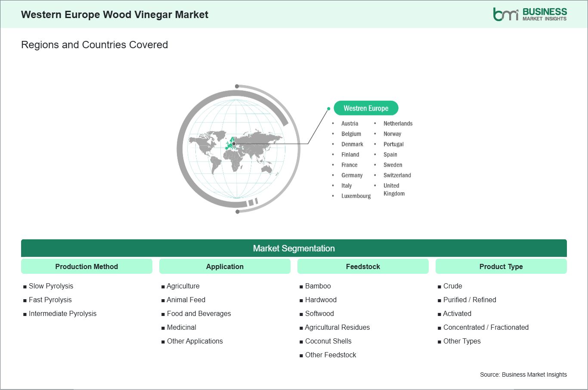Select the Product Type column header

(501, 266)
